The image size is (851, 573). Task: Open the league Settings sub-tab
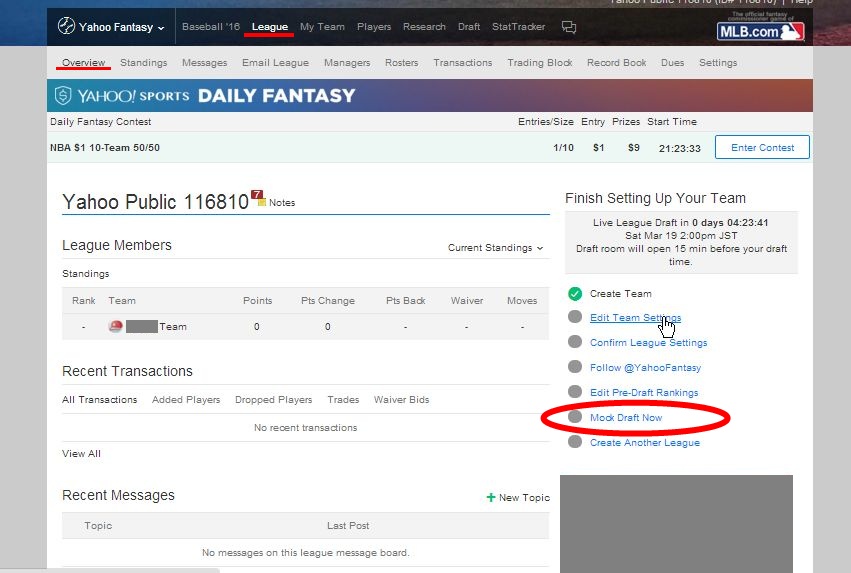717,62
